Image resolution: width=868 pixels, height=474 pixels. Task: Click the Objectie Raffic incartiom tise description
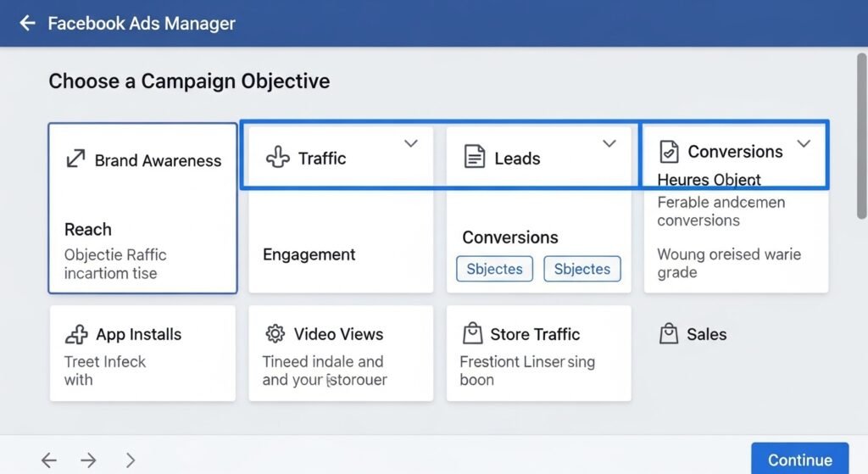pos(115,264)
